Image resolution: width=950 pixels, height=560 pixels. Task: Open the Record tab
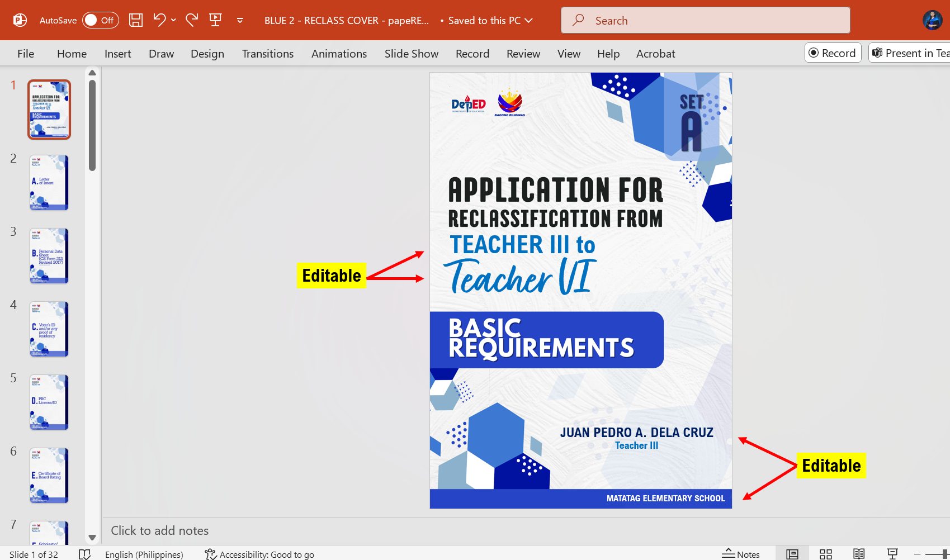pyautogui.click(x=472, y=54)
